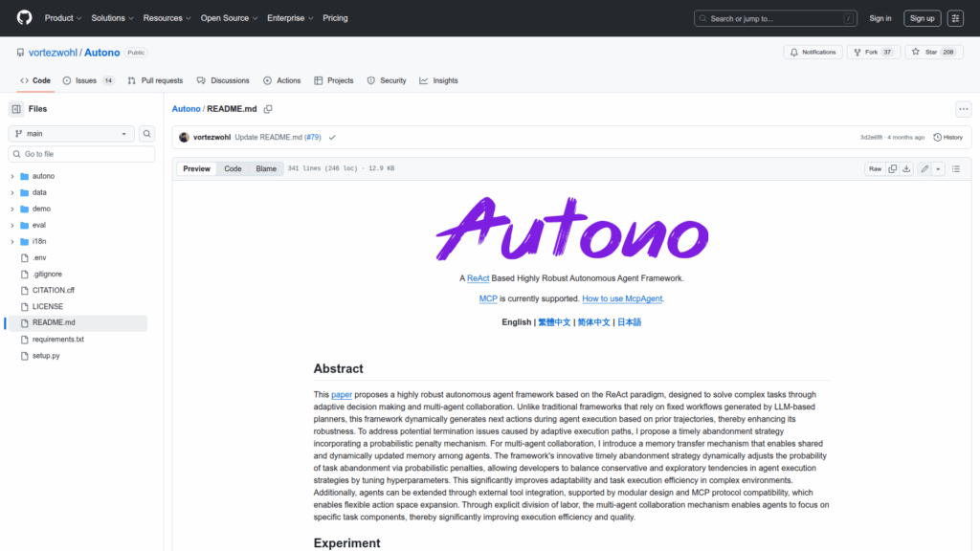Click the commit status checkmark
Image resolution: width=980 pixels, height=551 pixels.
(332, 138)
